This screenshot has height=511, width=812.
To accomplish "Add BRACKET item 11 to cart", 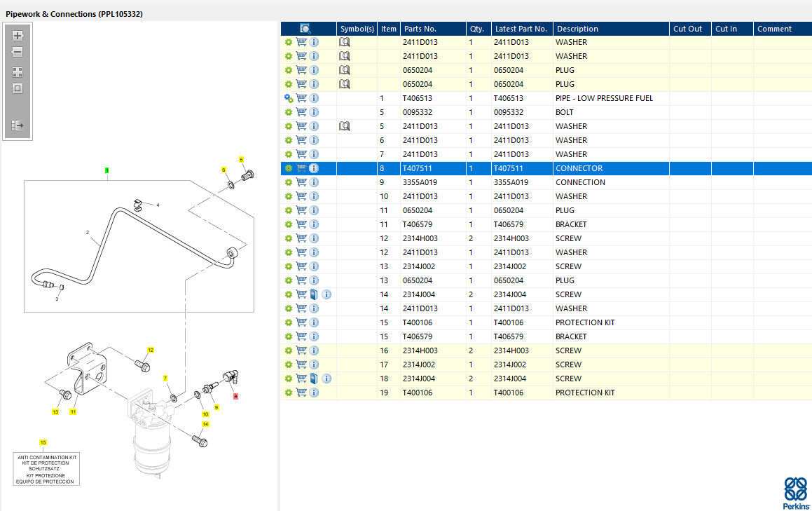I will pos(301,224).
